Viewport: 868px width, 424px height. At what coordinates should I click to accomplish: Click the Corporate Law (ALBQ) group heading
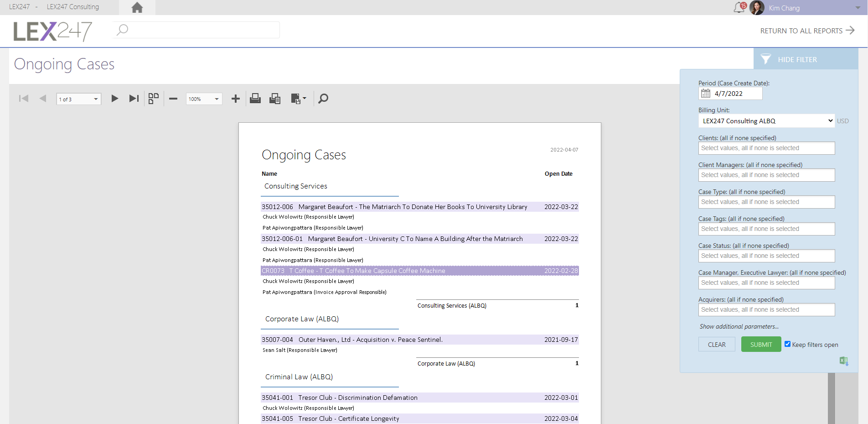302,319
